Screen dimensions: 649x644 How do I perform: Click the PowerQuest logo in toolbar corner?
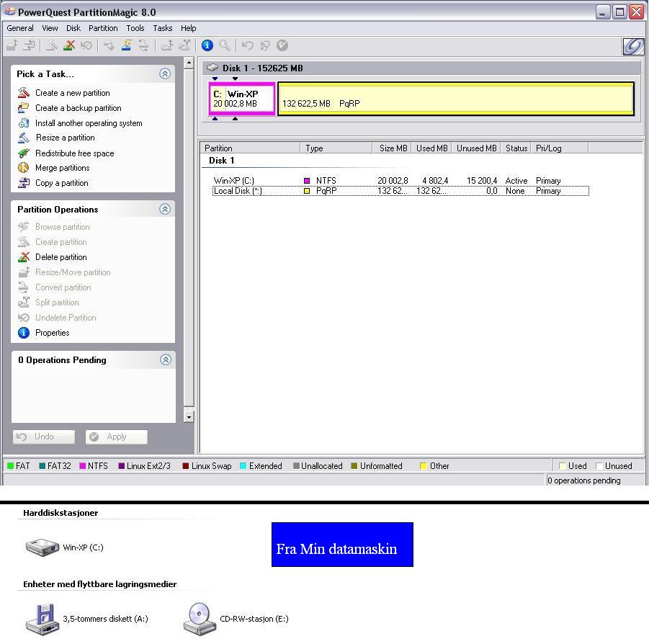(633, 46)
